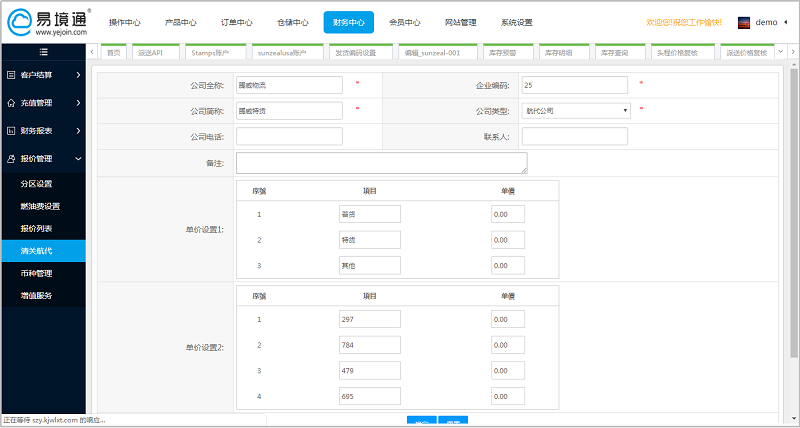Click the 财务报表 chart icon
This screenshot has width=800, height=428.
click(x=11, y=131)
